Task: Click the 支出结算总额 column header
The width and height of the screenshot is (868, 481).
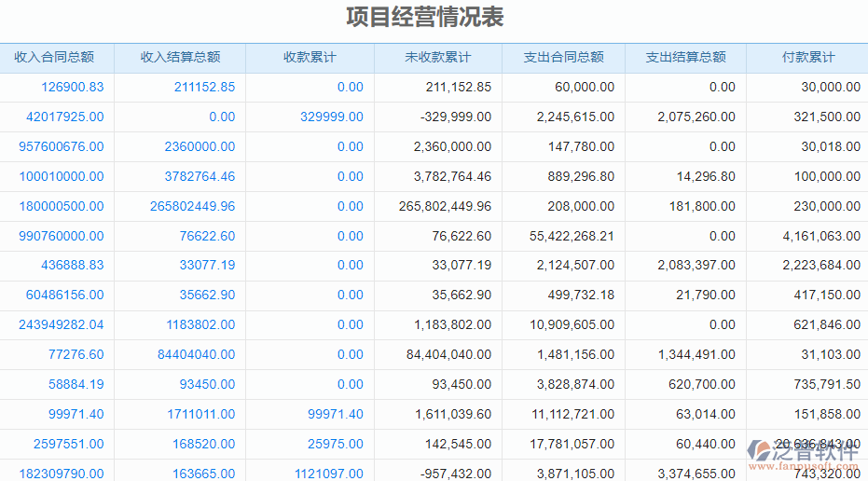Action: click(685, 57)
